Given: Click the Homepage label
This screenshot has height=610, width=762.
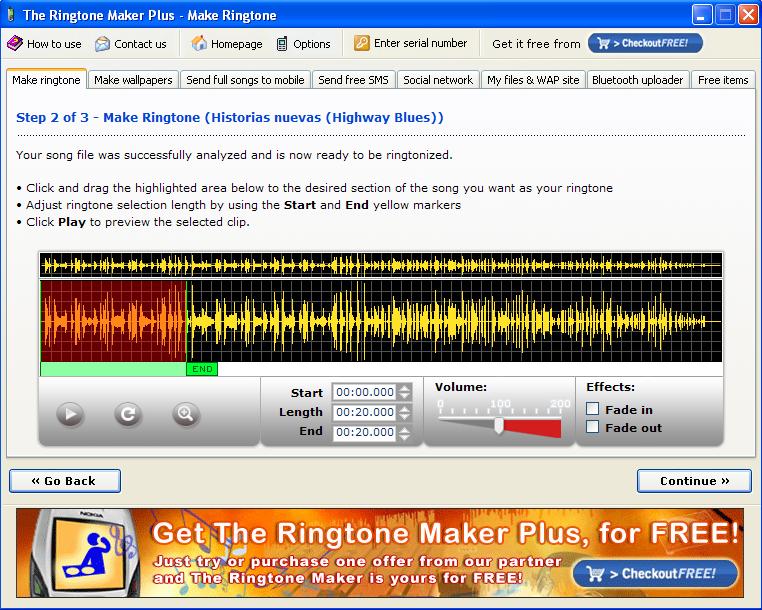Looking at the screenshot, I should (236, 44).
